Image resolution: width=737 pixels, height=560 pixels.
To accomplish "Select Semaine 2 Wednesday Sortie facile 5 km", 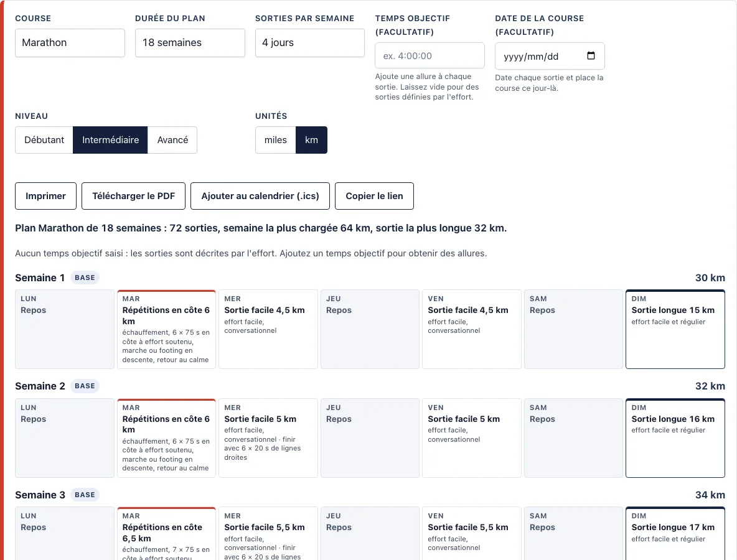I will (268, 438).
